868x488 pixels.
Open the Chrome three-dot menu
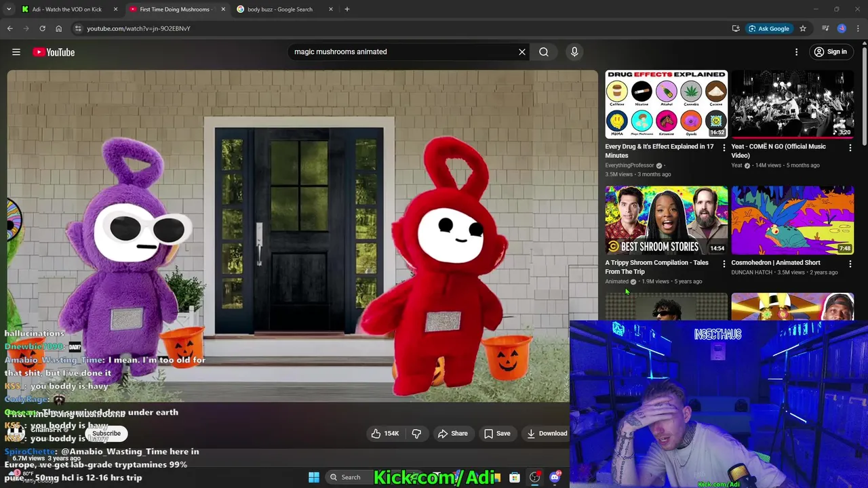[858, 28]
